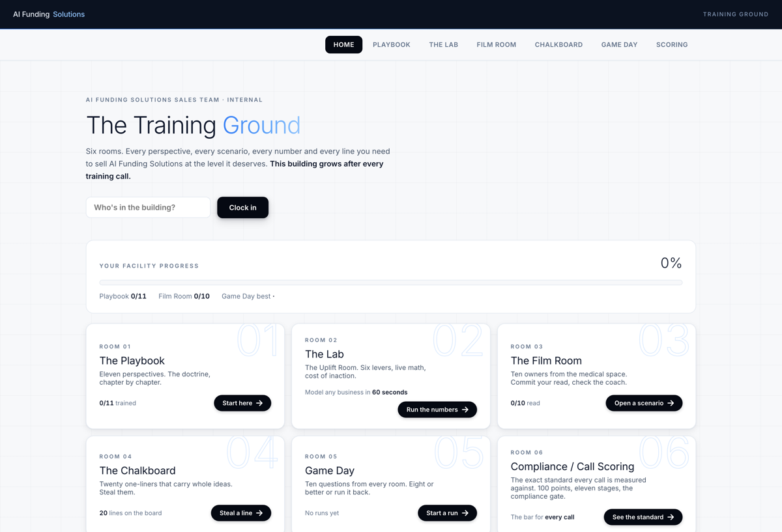Select the CHALKBOARD tab
The height and width of the screenshot is (532, 782).
point(558,44)
